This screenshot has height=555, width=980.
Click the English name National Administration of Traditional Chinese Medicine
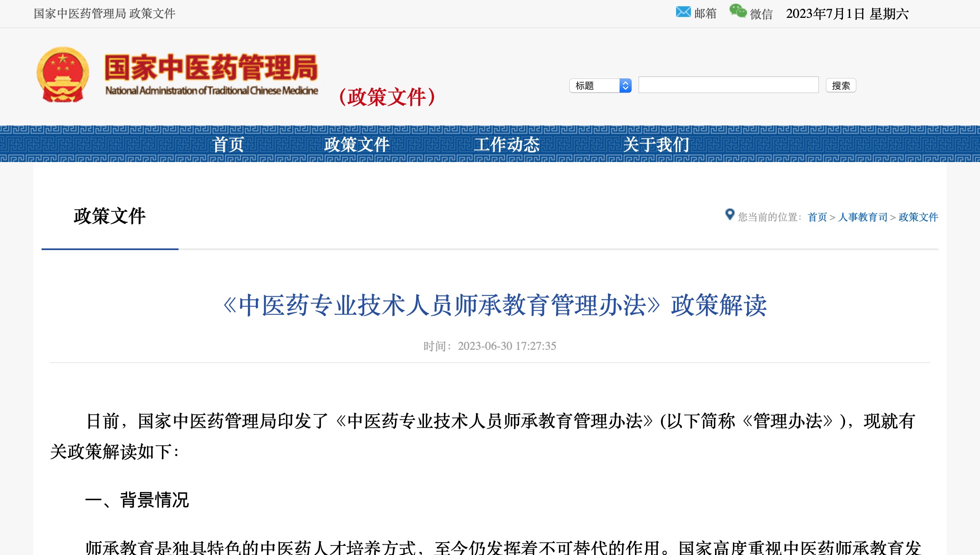pos(212,91)
